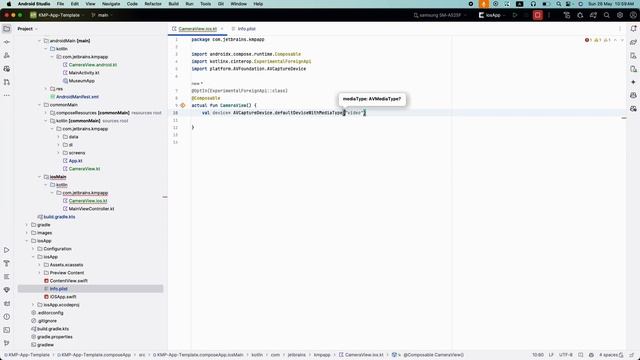The image size is (640, 360).
Task: Expand the screens folder
Action: coord(59,153)
